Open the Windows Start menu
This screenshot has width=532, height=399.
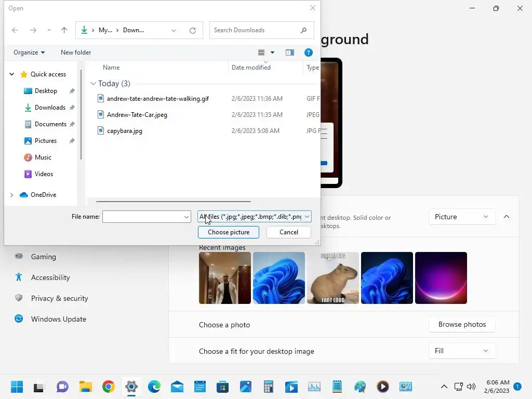(17, 387)
